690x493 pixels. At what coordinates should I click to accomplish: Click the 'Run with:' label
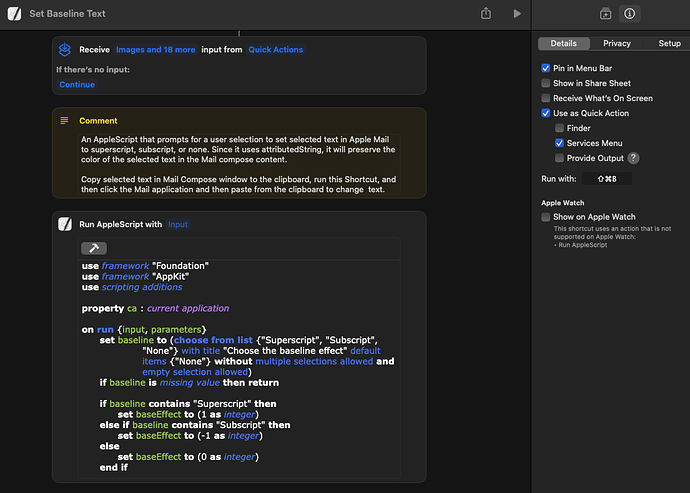[559, 179]
